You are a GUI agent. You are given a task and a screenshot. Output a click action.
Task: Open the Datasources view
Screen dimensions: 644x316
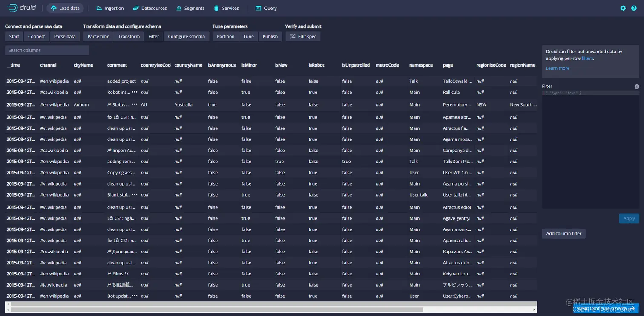coord(150,8)
